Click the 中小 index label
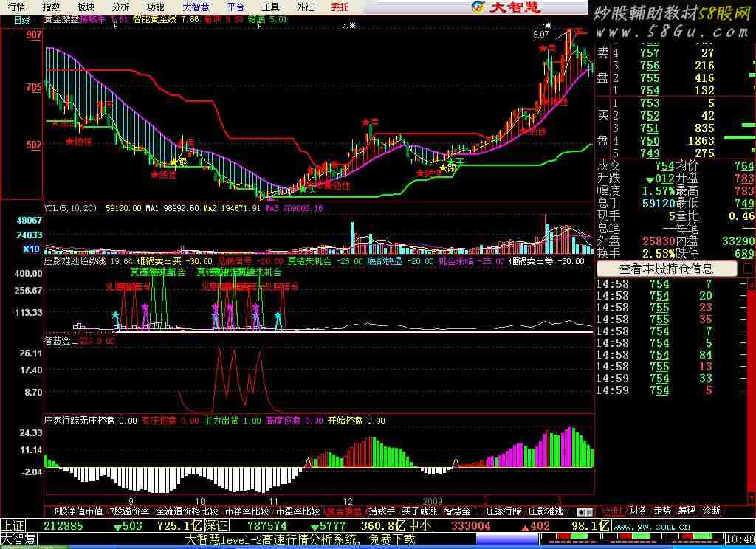 (420, 525)
